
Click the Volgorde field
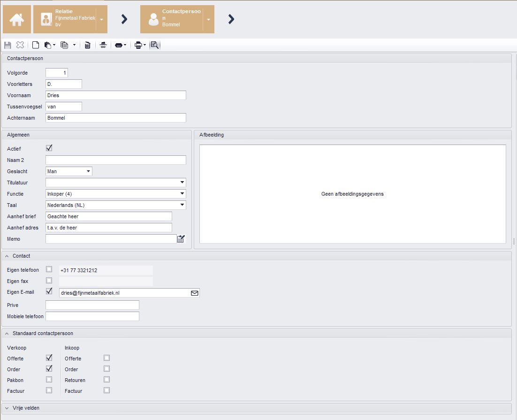(57, 73)
